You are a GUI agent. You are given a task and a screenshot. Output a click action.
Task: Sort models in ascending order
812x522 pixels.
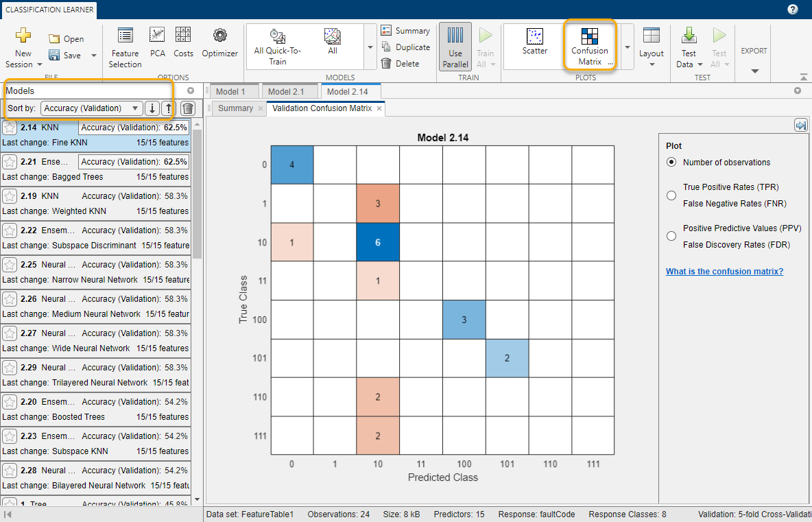[x=168, y=108]
